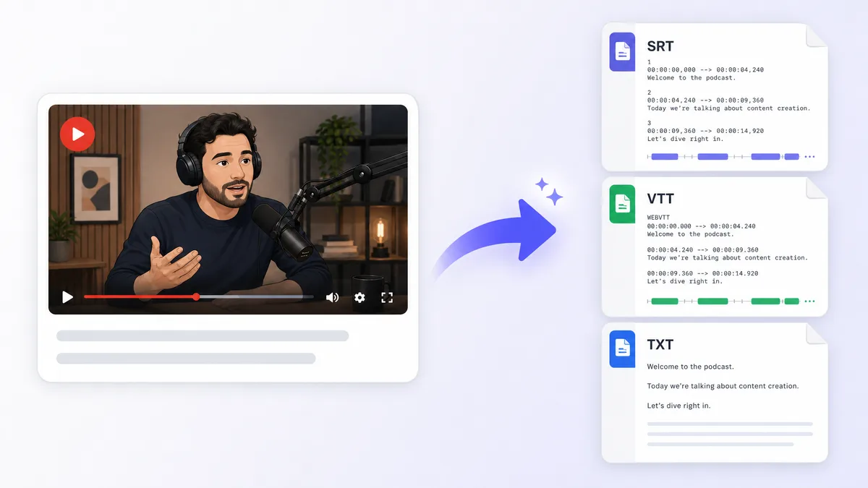Click the podcast host video thumbnail
This screenshot has height=488, width=868.
(228, 210)
